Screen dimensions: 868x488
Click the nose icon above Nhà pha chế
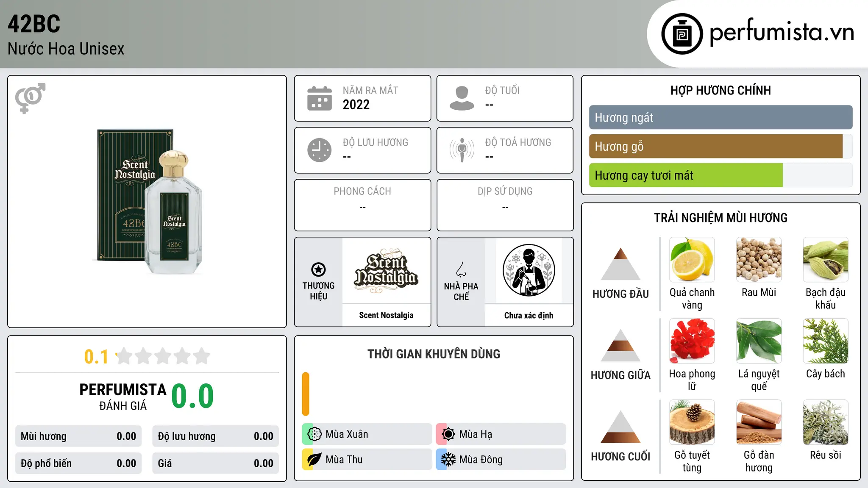[461, 269]
